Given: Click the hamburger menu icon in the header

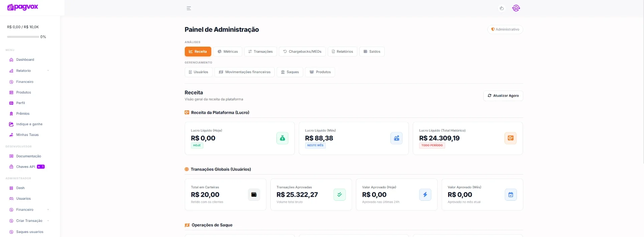Looking at the screenshot, I should pos(189,8).
